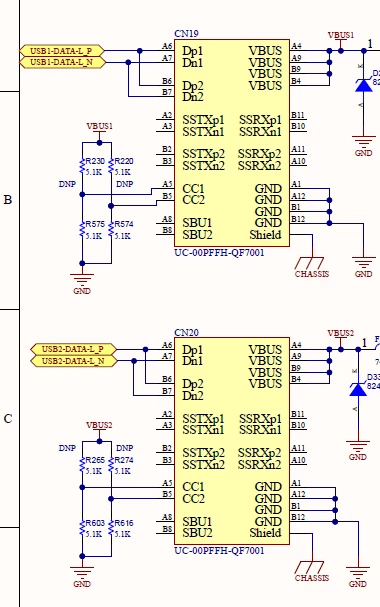Click DNP note above R274
This screenshot has height=607, width=380.
click(125, 448)
